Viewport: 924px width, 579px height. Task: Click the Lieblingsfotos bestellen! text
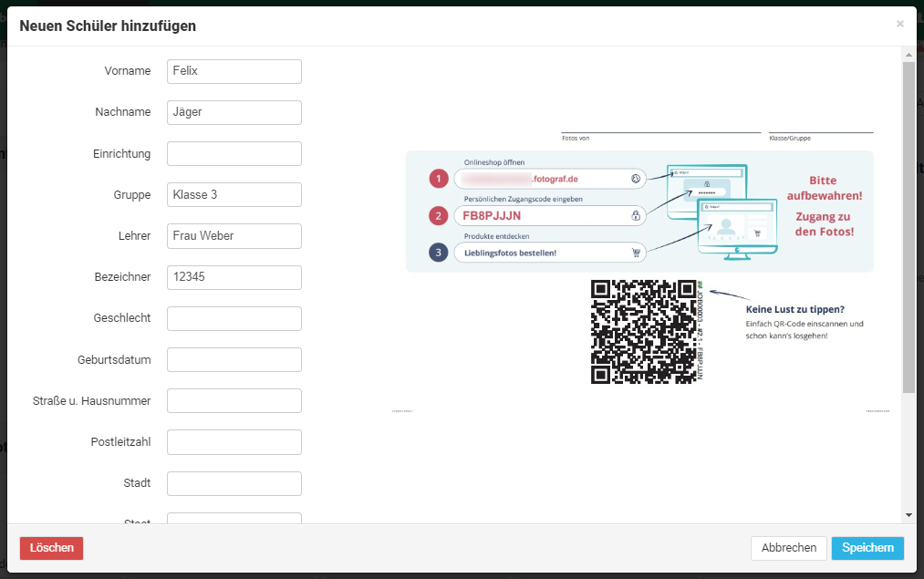point(510,253)
